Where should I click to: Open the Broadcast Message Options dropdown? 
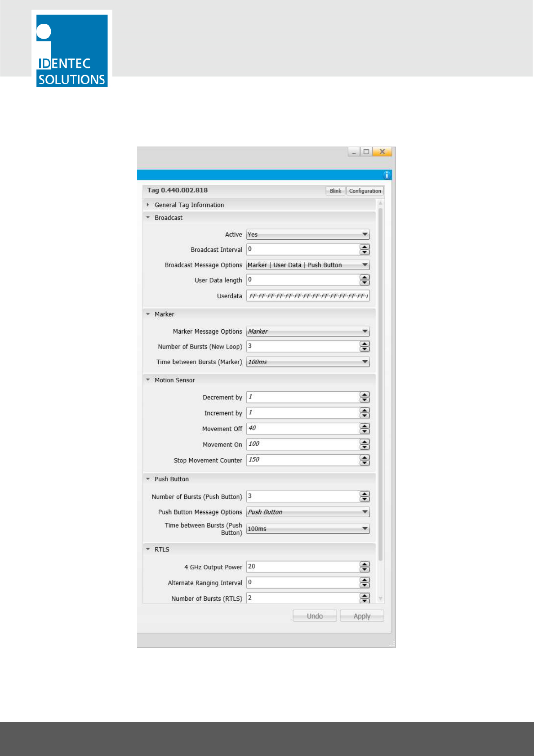[x=308, y=265]
